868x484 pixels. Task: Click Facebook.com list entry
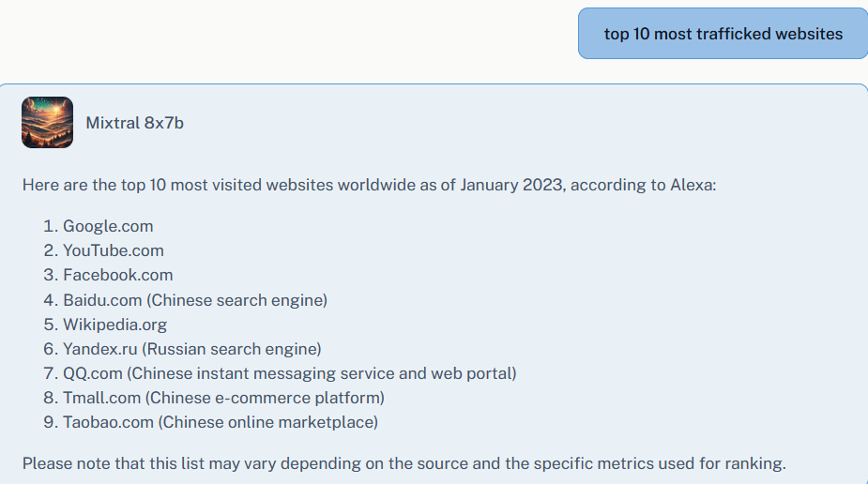coord(117,275)
